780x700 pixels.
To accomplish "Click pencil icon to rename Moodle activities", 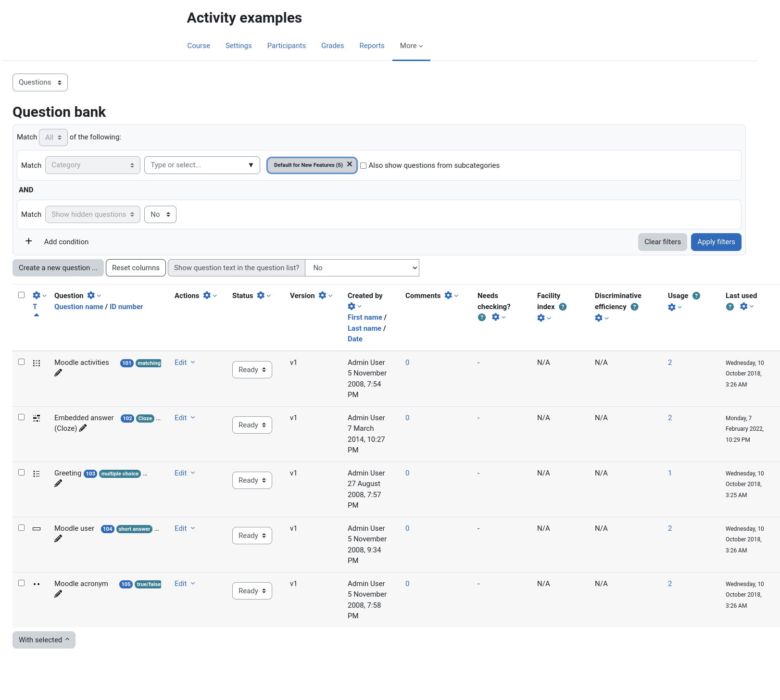I will (58, 373).
